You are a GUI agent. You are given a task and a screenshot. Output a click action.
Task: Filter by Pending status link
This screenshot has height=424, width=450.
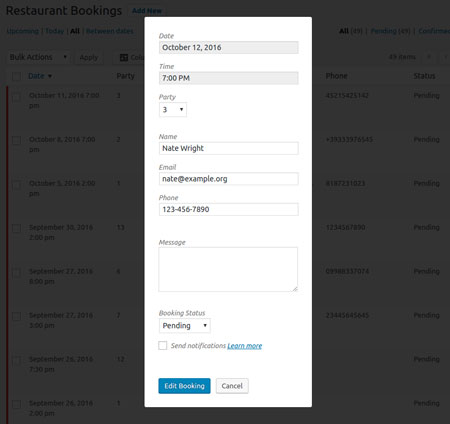point(390,31)
